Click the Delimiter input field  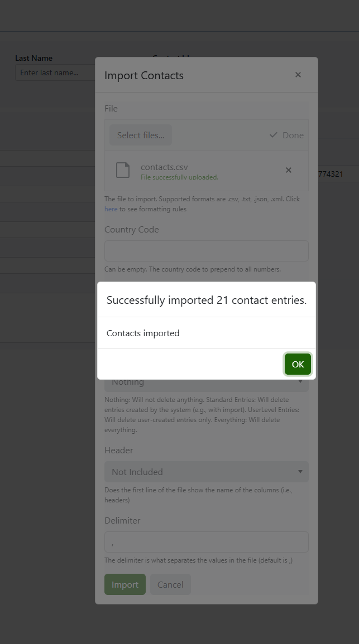[x=207, y=542]
